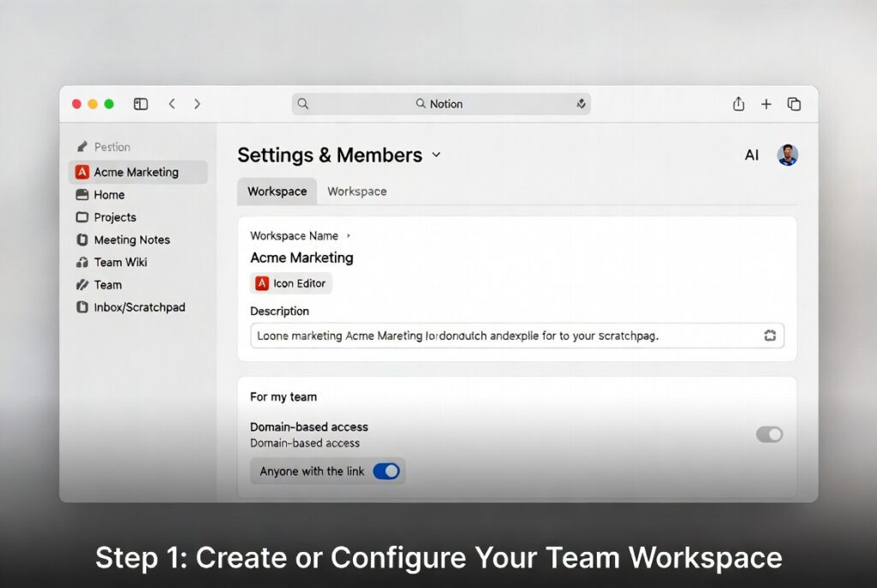The width and height of the screenshot is (877, 588).
Task: Turn off the Anyone with the link toggle
Action: [x=387, y=471]
